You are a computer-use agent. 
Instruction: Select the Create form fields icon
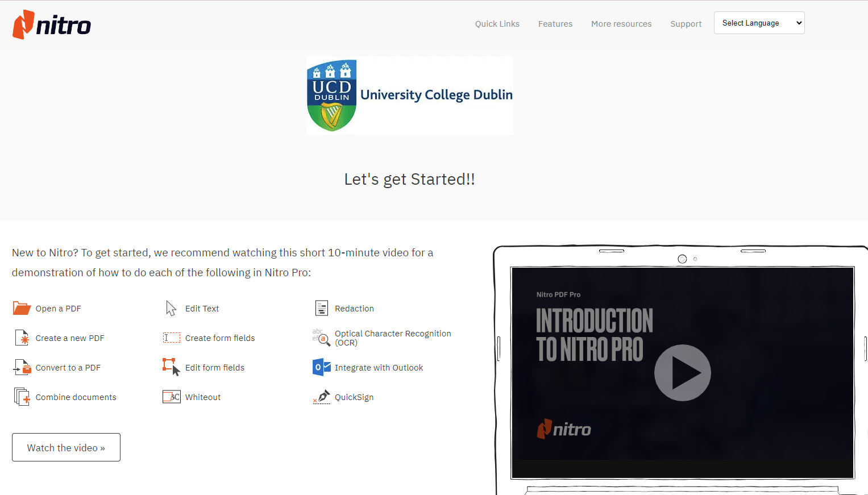[x=171, y=337]
